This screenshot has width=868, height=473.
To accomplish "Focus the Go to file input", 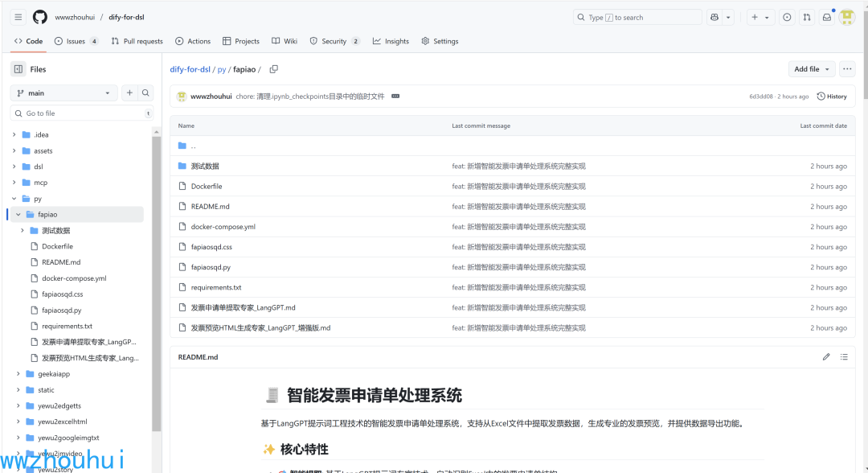I will coord(80,113).
